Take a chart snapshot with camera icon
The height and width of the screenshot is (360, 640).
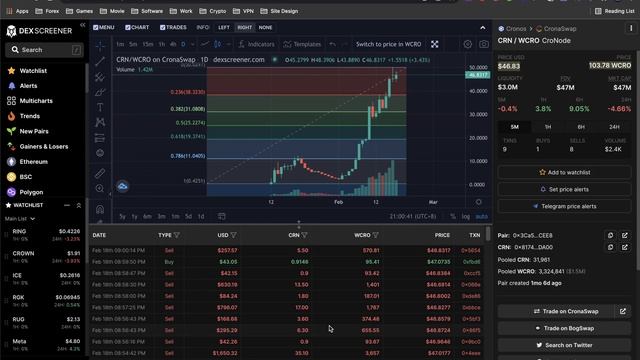[484, 44]
